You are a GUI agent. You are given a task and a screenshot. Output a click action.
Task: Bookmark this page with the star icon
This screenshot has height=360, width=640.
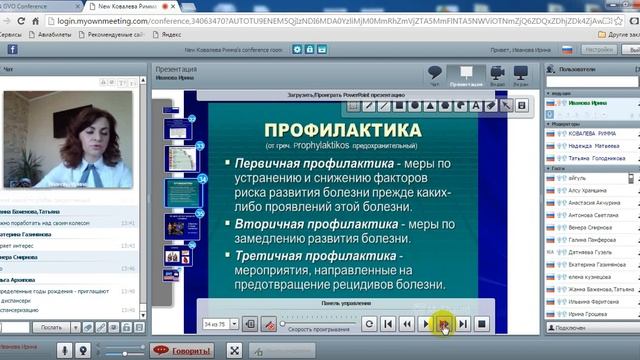(618, 21)
